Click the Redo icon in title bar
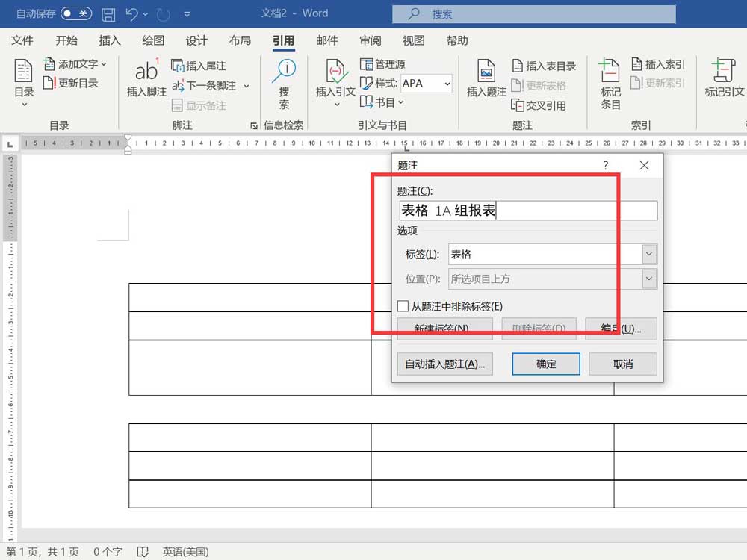747x560 pixels. point(164,14)
